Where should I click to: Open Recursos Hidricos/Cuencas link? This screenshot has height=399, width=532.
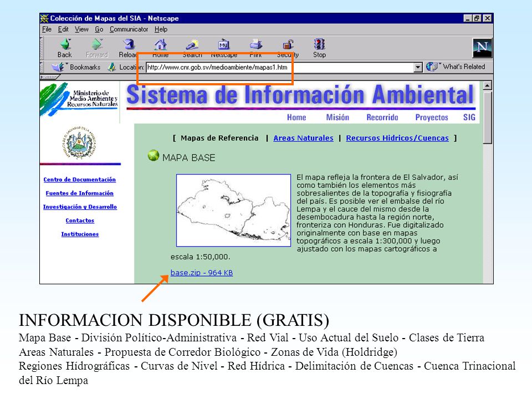pyautogui.click(x=397, y=138)
